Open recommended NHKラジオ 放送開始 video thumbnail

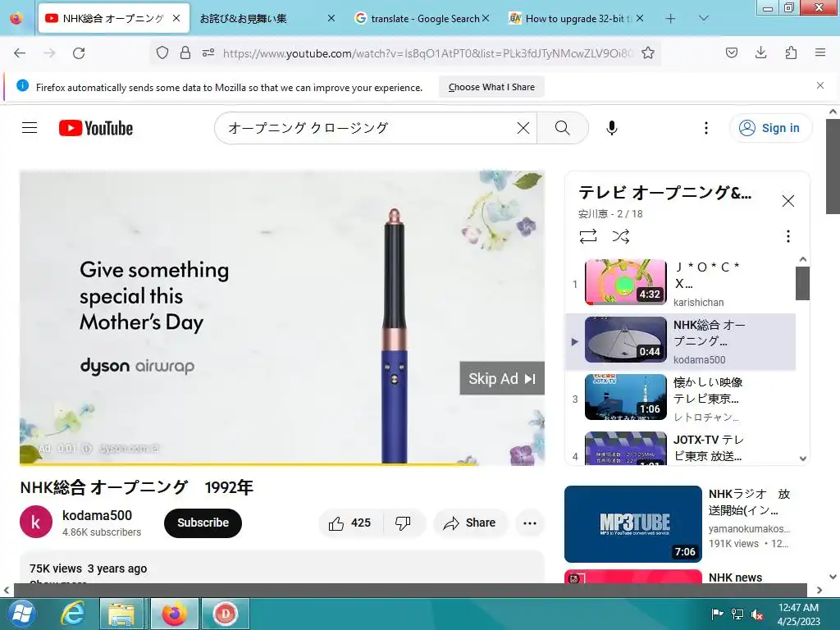pos(633,523)
